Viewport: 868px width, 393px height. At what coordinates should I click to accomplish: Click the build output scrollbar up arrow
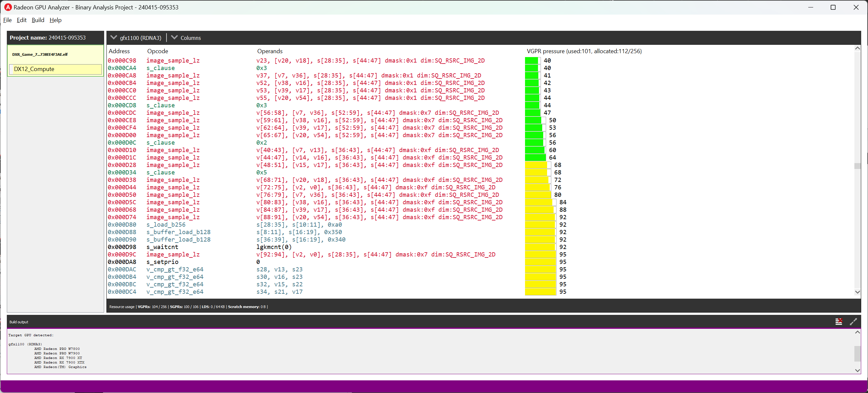(x=857, y=332)
